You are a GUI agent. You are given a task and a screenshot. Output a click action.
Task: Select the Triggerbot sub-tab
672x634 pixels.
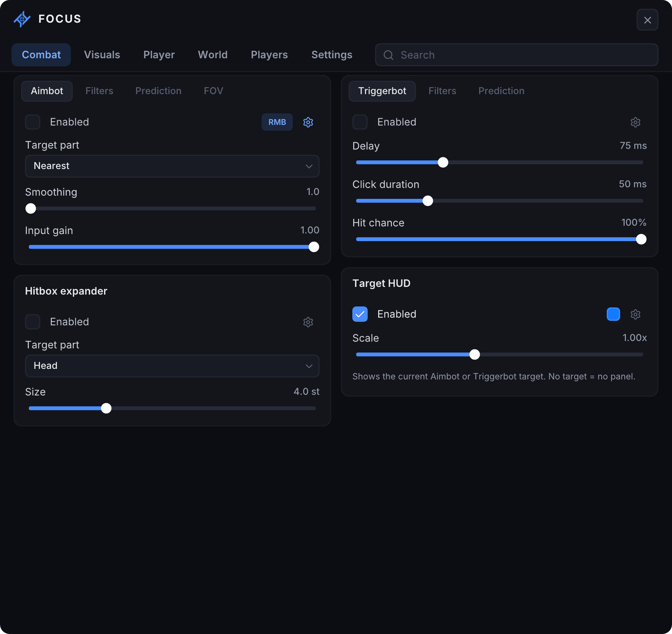point(382,91)
